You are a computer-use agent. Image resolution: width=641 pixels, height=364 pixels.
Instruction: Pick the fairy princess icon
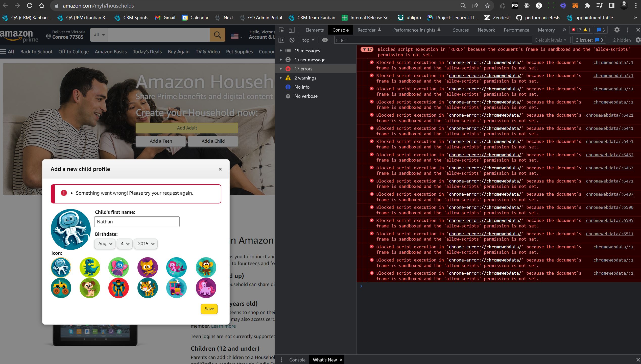point(118,267)
